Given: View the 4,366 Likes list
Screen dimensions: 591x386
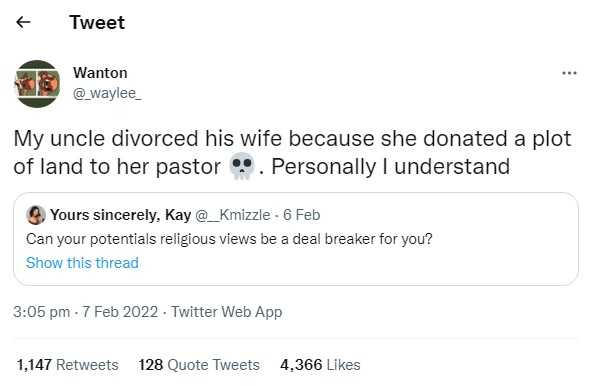Looking at the screenshot, I should (x=320, y=365).
